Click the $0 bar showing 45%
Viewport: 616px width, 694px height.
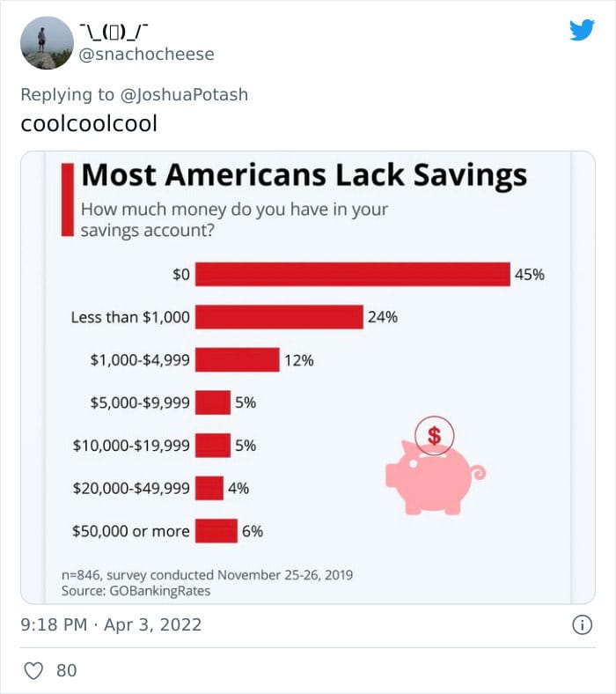pyautogui.click(x=353, y=275)
